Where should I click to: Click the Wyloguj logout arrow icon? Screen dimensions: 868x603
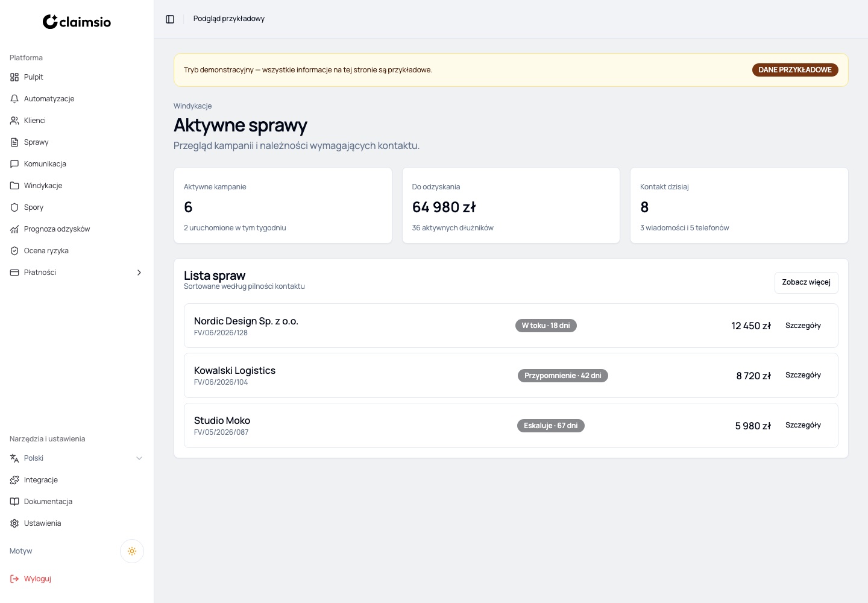[14, 579]
